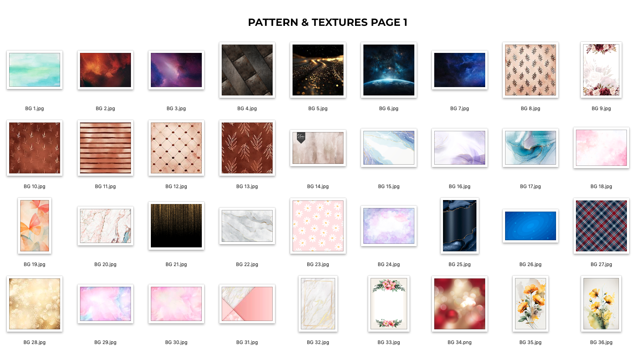Screen dimensions: 644x350
Task: Click the BG 28.jpg gold bokeh thumbnail
Action: coord(35,304)
